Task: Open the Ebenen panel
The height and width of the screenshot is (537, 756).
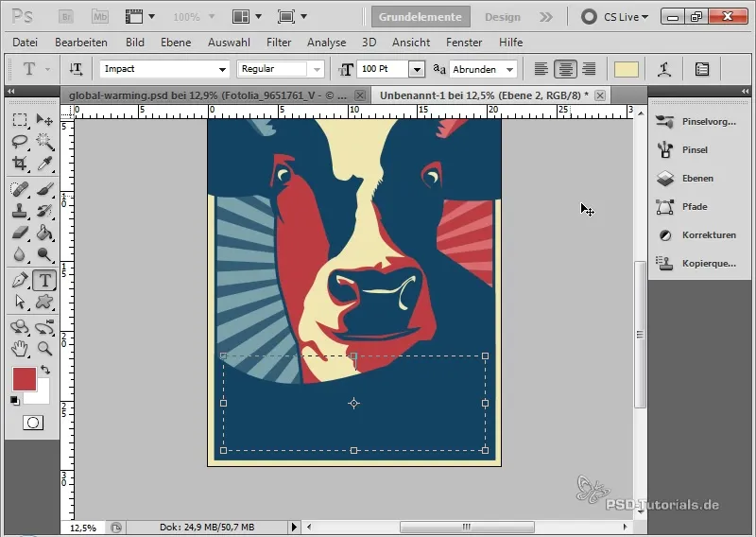Action: click(697, 179)
